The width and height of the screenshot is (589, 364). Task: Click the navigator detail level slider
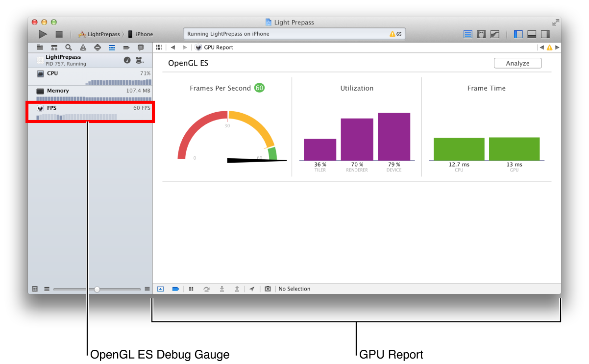[97, 290]
